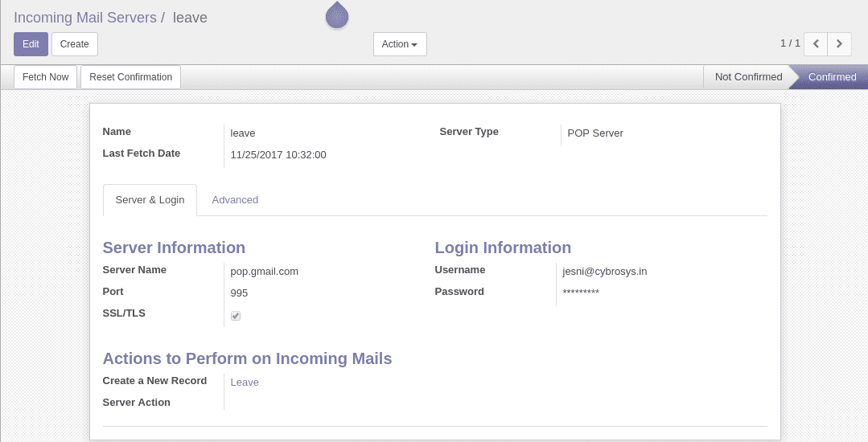Click Fetch Now button

point(45,77)
